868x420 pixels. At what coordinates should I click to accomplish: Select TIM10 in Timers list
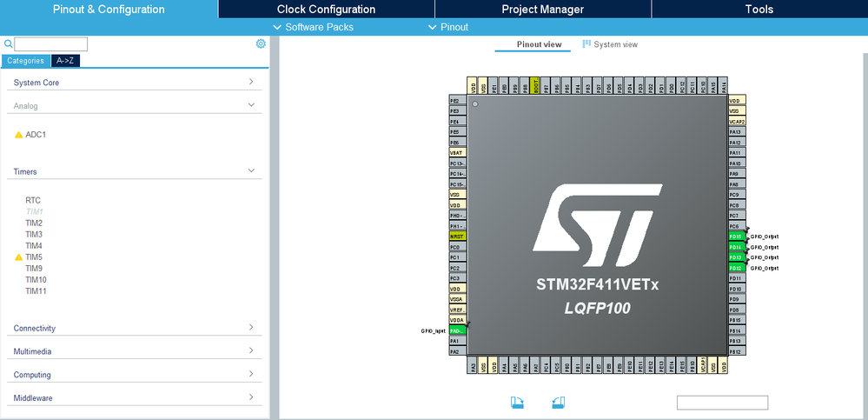pyautogui.click(x=36, y=280)
